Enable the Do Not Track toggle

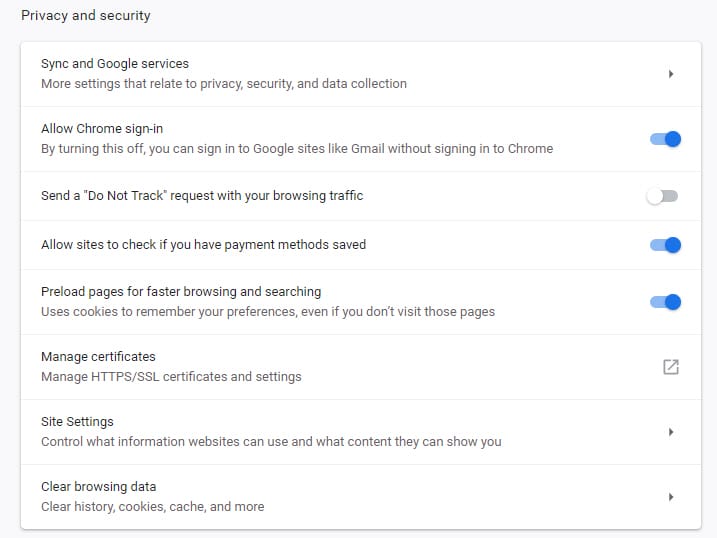(x=662, y=196)
